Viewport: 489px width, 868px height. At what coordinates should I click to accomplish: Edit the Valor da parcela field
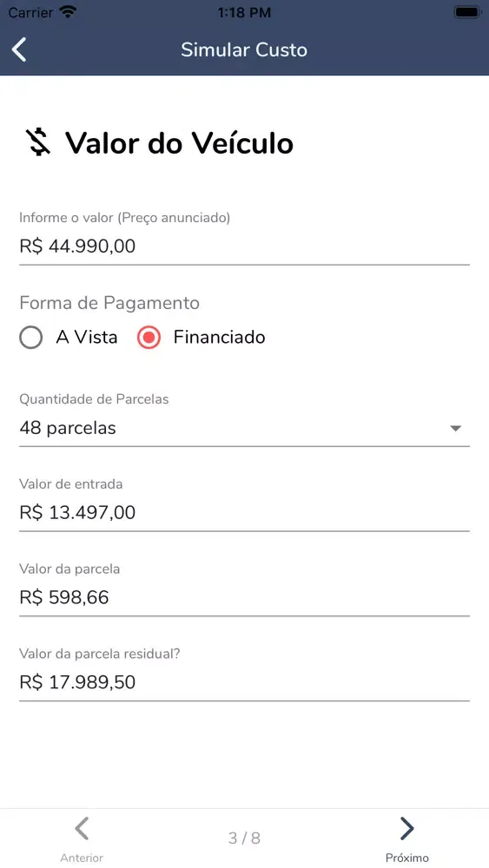244,597
